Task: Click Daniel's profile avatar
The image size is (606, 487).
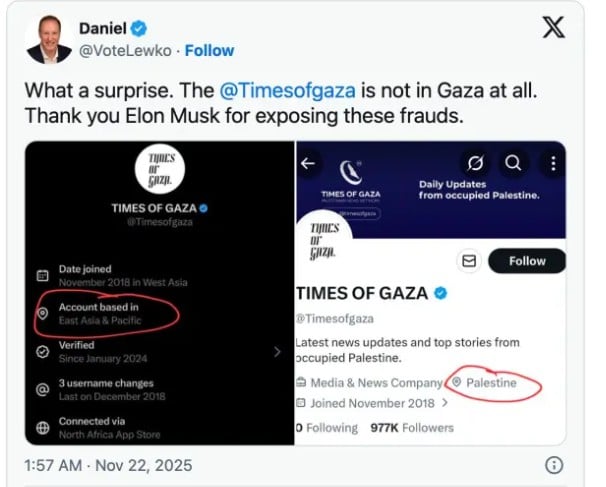Action: [x=41, y=38]
